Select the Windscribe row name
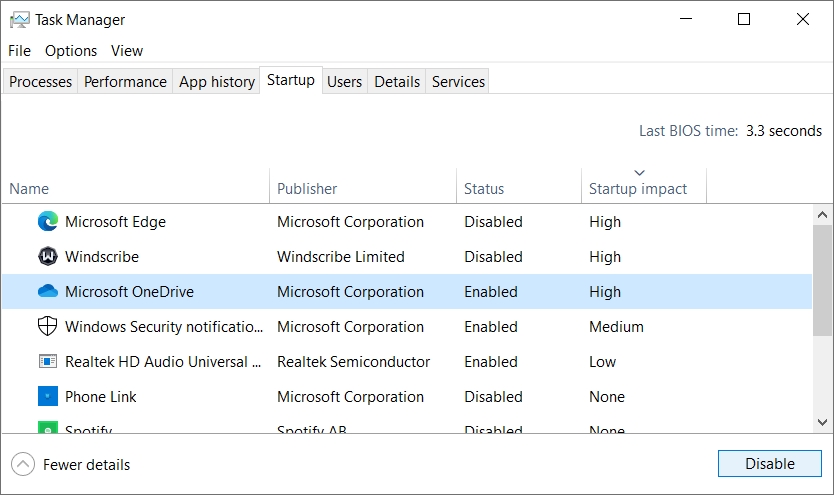834x495 pixels. pos(102,257)
